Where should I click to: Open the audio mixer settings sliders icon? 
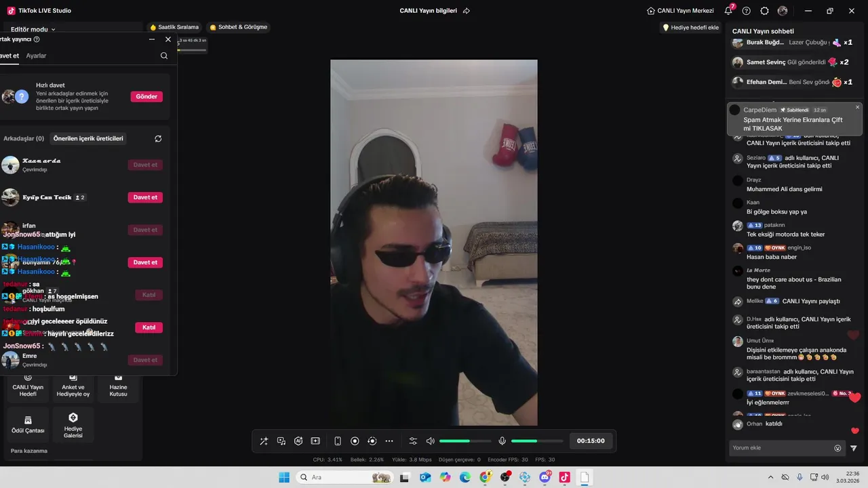(x=413, y=441)
